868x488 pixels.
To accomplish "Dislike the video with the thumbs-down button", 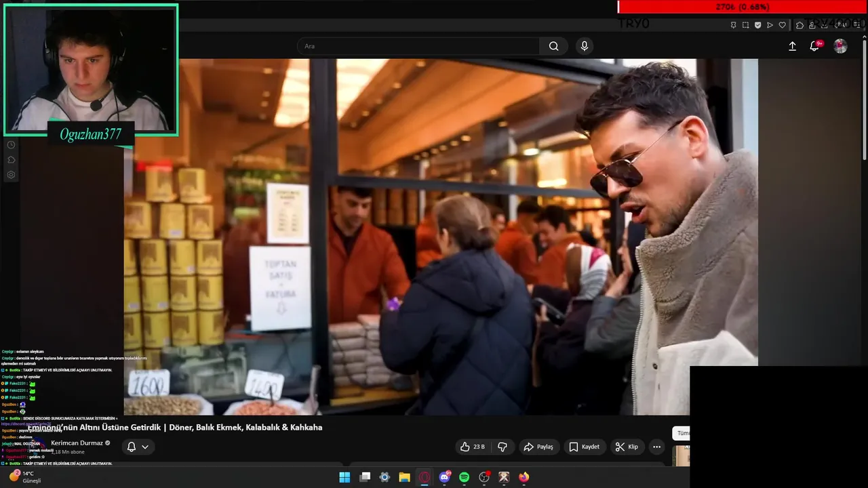I will [502, 447].
